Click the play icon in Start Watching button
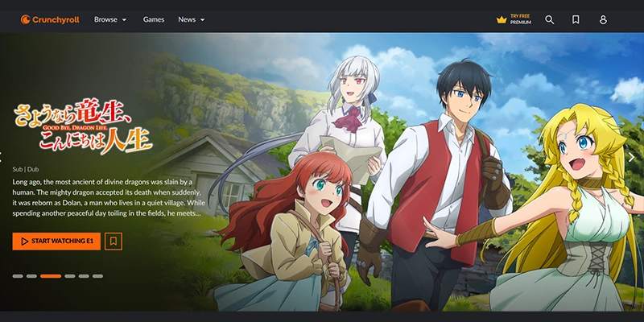The width and height of the screenshot is (644, 322). (x=24, y=241)
